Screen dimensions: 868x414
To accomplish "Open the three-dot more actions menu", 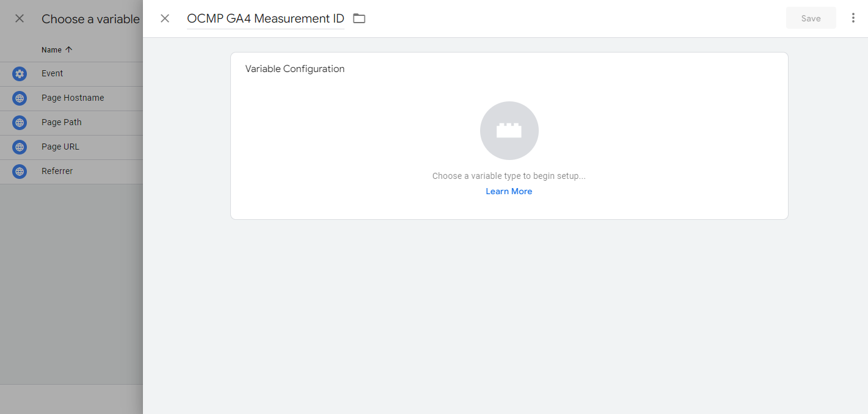I will 853,18.
